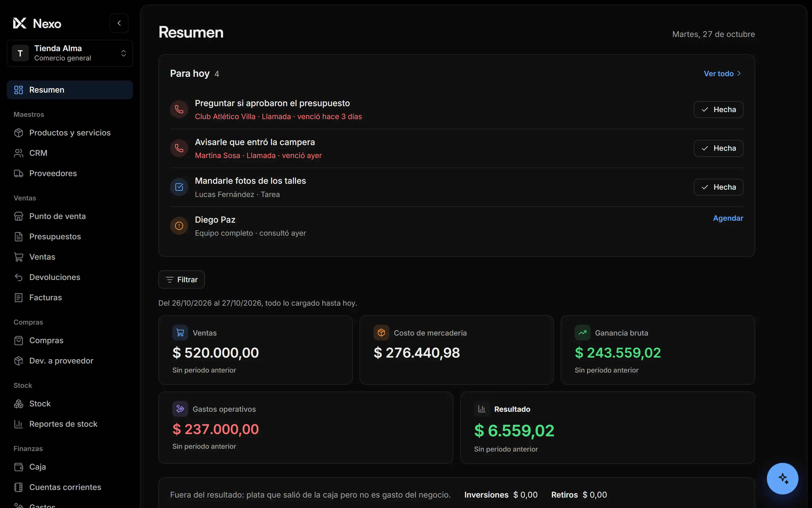Mark fotos de los talles task Hecha
812x508 pixels.
(x=718, y=187)
